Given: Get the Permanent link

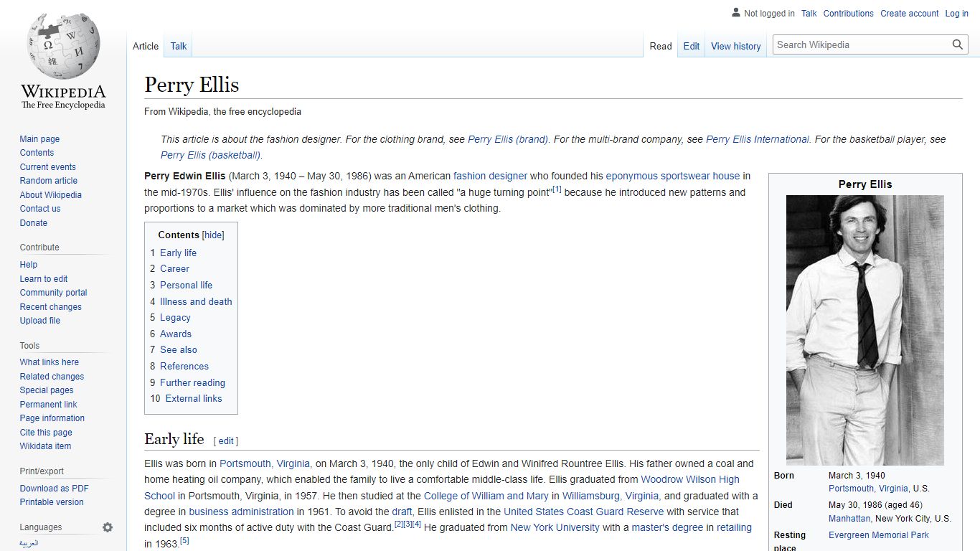Looking at the screenshot, I should click(48, 405).
